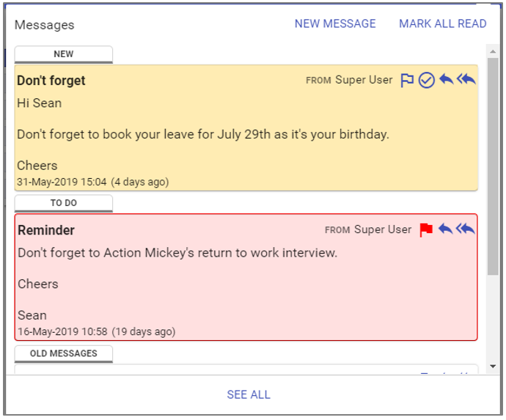Click Super User sender on the Reminder message
Viewport: 506px width, 420px height.
click(x=383, y=229)
